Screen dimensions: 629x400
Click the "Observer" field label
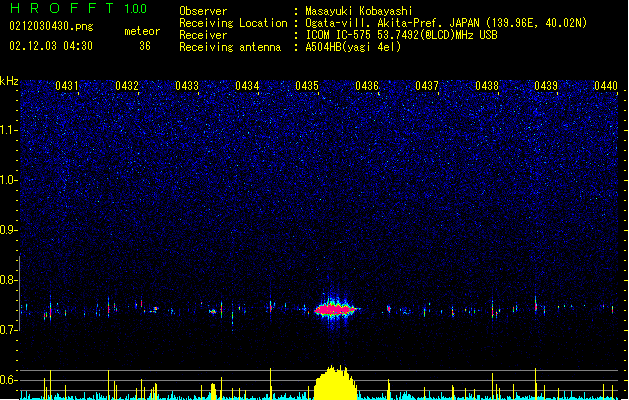[203, 11]
